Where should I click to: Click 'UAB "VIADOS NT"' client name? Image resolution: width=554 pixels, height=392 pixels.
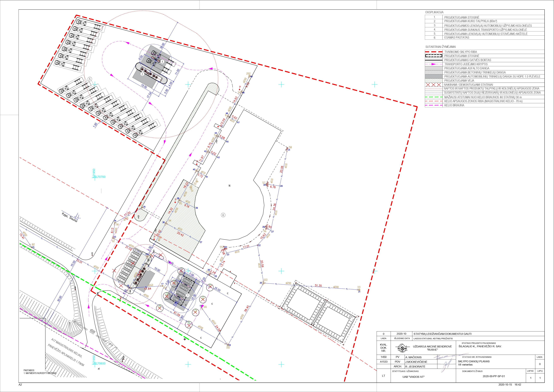(x=413, y=377)
